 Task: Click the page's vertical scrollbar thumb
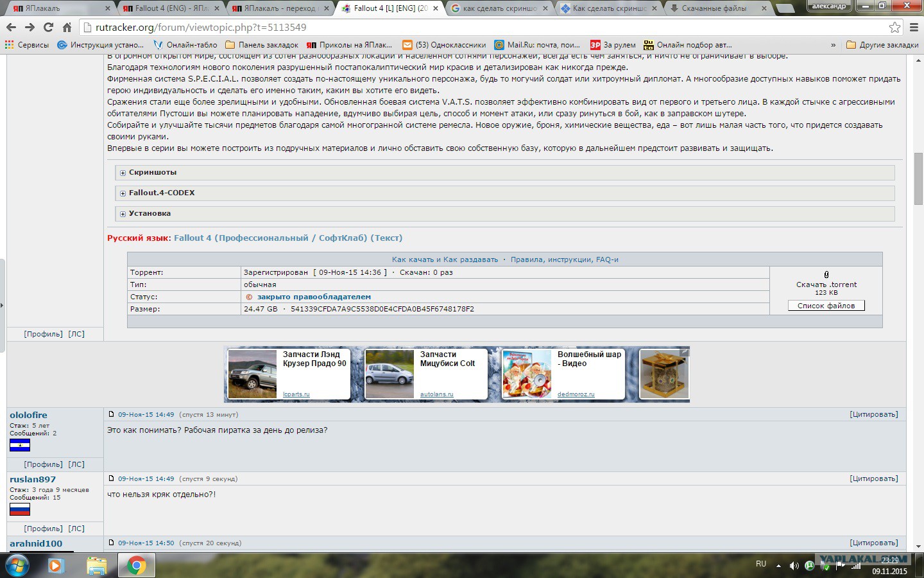pyautogui.click(x=918, y=179)
